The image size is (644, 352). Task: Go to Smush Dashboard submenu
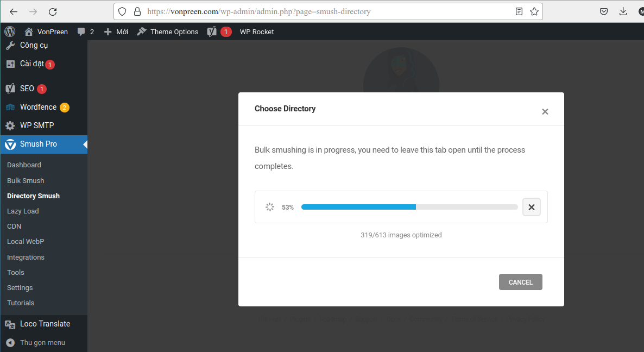pyautogui.click(x=24, y=165)
